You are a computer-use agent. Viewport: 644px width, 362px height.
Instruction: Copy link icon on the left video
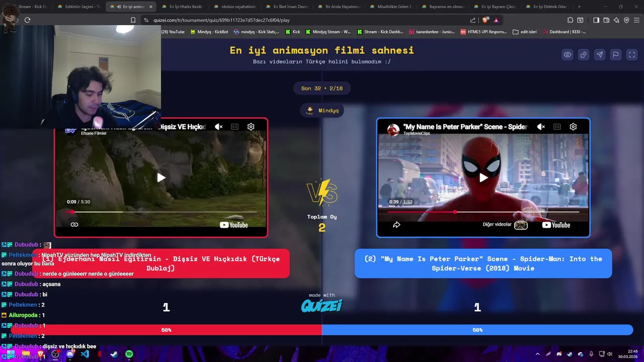[x=74, y=225]
